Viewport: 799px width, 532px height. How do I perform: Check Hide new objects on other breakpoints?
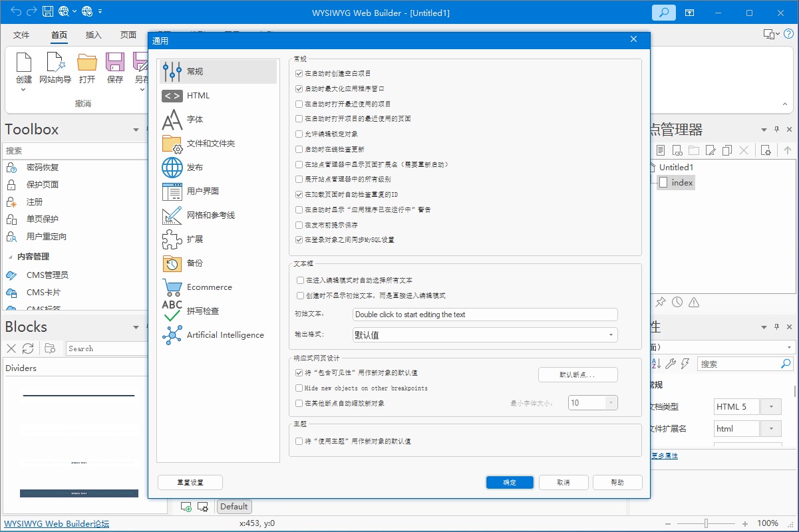299,388
